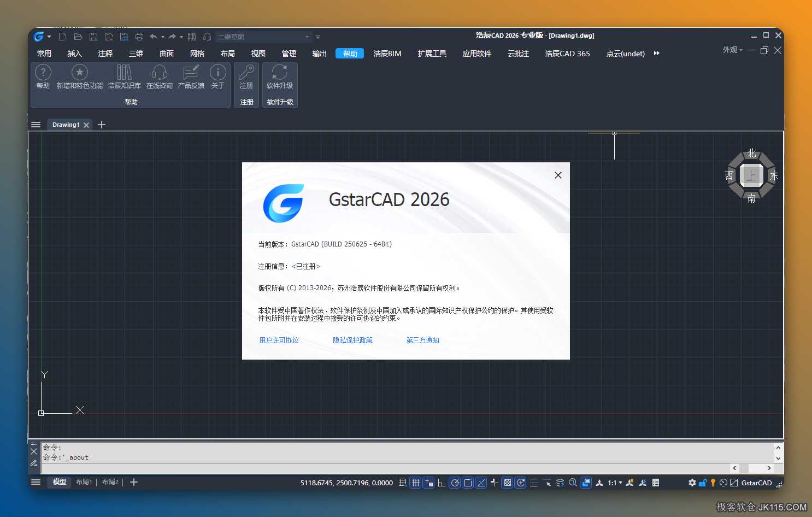Click the Save As icon

coord(109,37)
